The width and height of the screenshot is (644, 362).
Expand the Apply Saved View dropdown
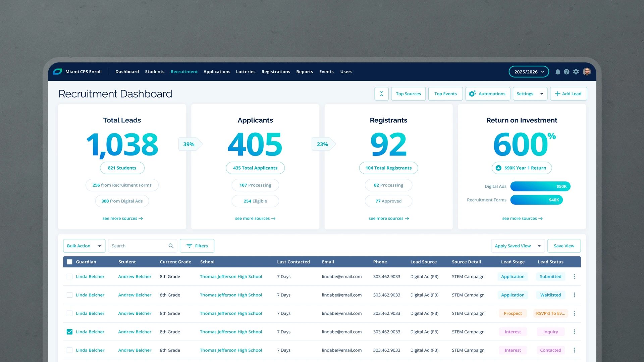(517, 246)
